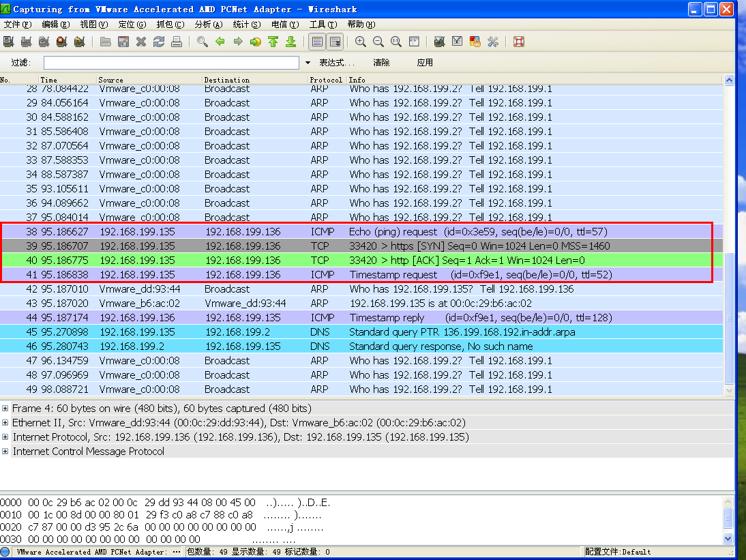Zoom in on packet text
746x560 pixels.
coord(361,42)
